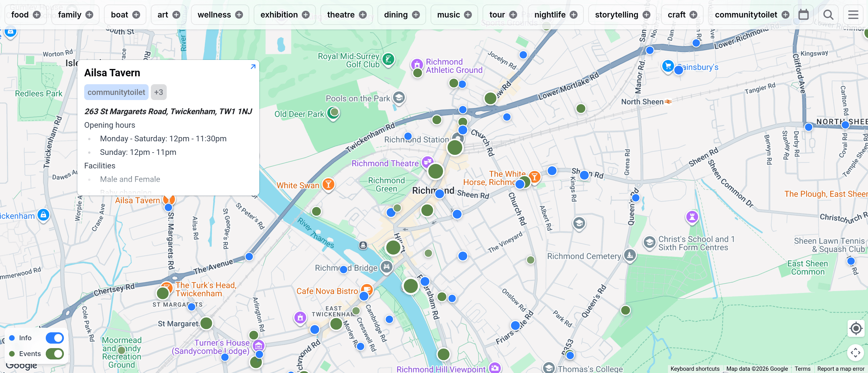Click the communitytoilet tag in Ailsa Tavern card
The image size is (868, 373).
(116, 92)
